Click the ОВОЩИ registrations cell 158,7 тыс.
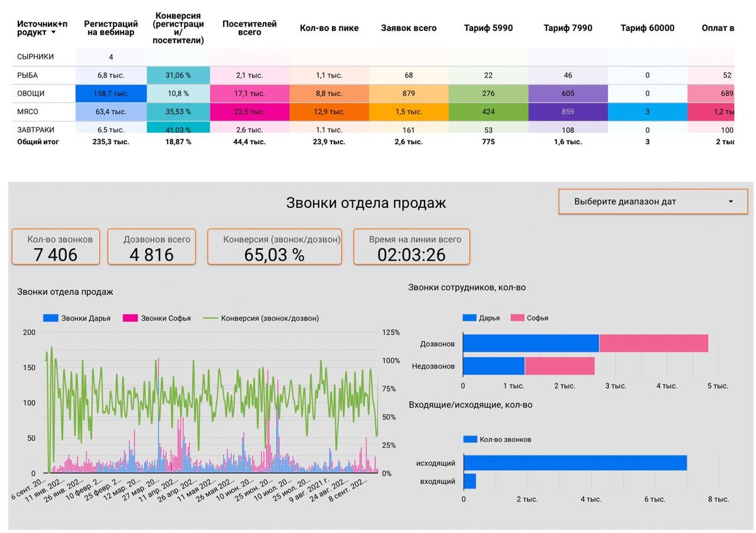The width and height of the screenshot is (756, 533). [x=111, y=93]
